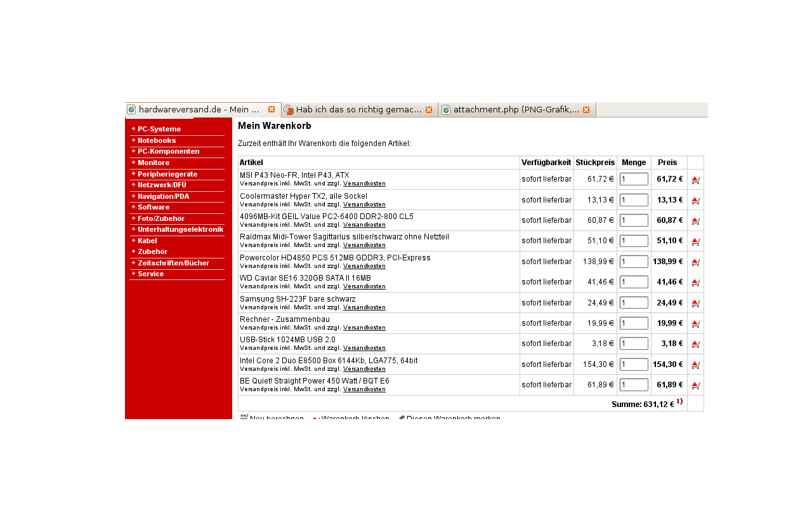812x508 pixels.
Task: Open PC-Komponenten category
Action: (169, 151)
